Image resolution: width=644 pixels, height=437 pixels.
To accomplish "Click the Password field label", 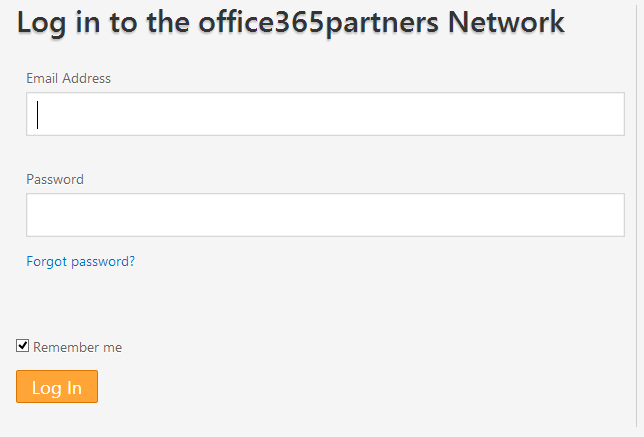I will [x=55, y=179].
